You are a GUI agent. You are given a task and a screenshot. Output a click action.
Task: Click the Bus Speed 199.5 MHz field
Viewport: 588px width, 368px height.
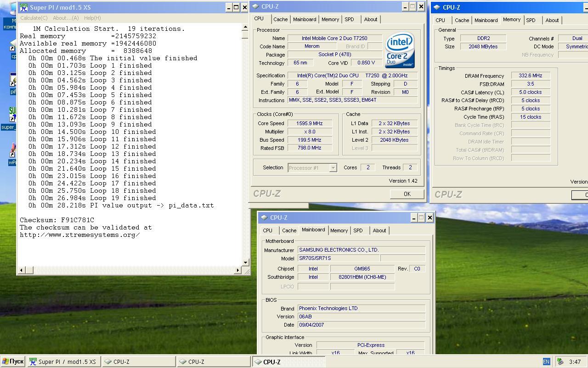[310, 140]
